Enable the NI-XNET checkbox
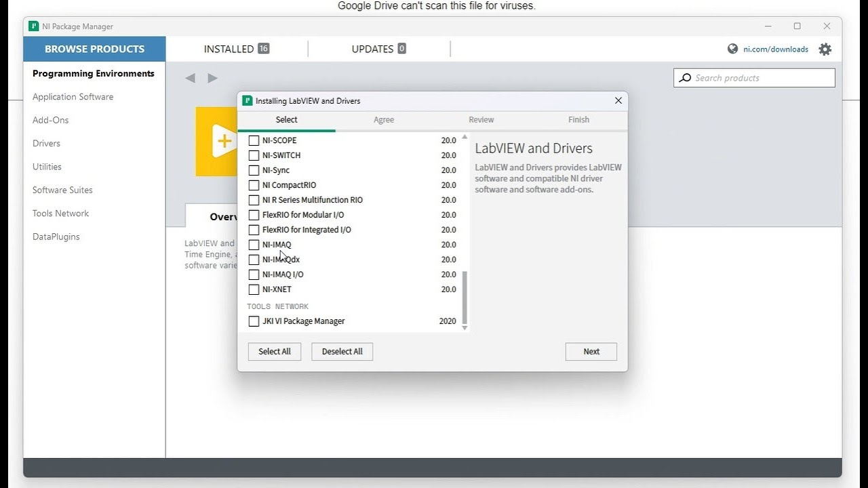868x488 pixels. click(x=254, y=289)
